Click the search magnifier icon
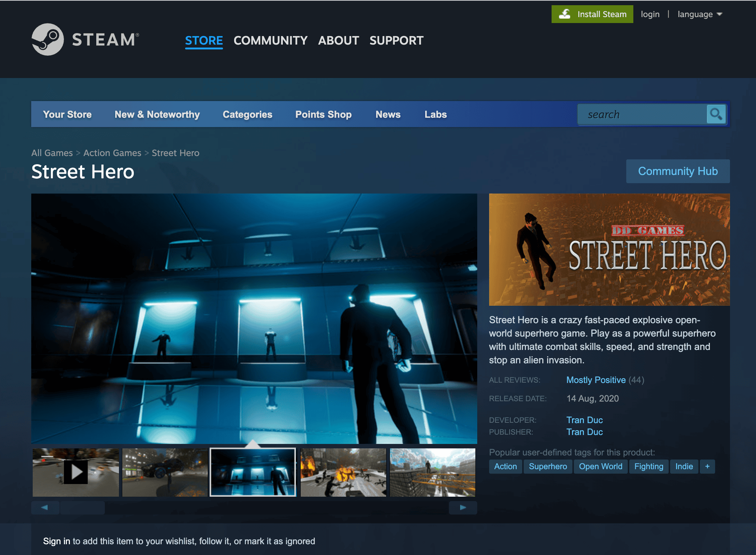Image resolution: width=756 pixels, height=555 pixels. coord(716,114)
